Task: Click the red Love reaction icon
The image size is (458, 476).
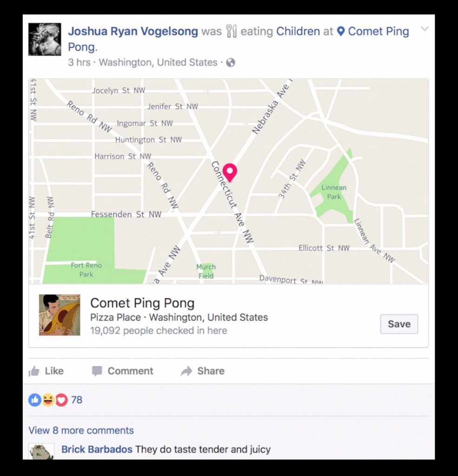Action: tap(61, 400)
